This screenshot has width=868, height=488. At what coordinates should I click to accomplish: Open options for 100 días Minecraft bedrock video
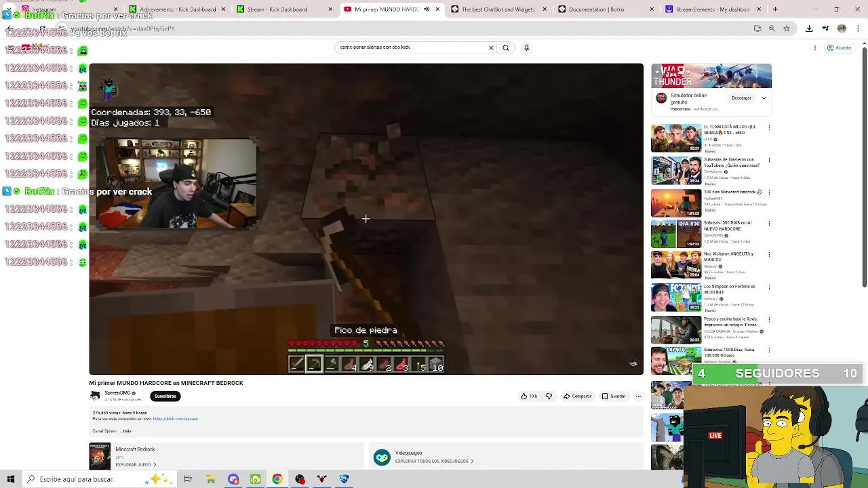(x=769, y=192)
